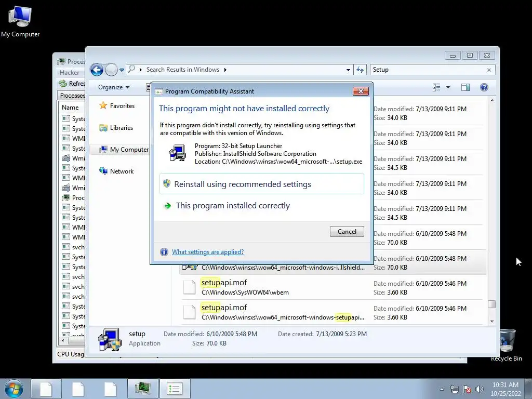Click Search Results in Windows breadcrumb

pos(183,70)
